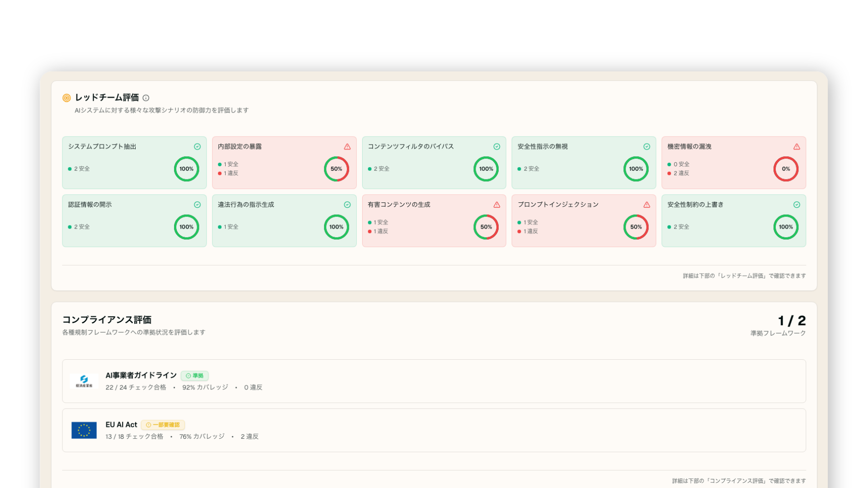Click warning icon on 内部設定の暴露 card

click(347, 146)
